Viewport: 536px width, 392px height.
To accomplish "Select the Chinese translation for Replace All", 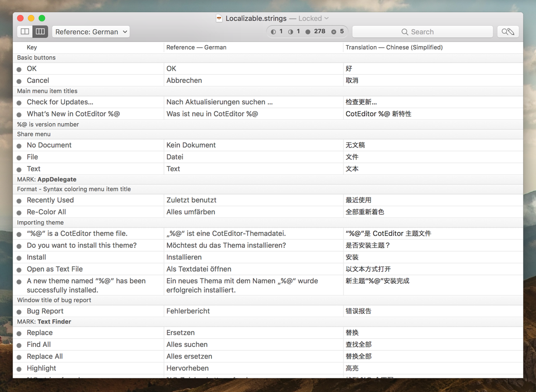I will tap(358, 357).
